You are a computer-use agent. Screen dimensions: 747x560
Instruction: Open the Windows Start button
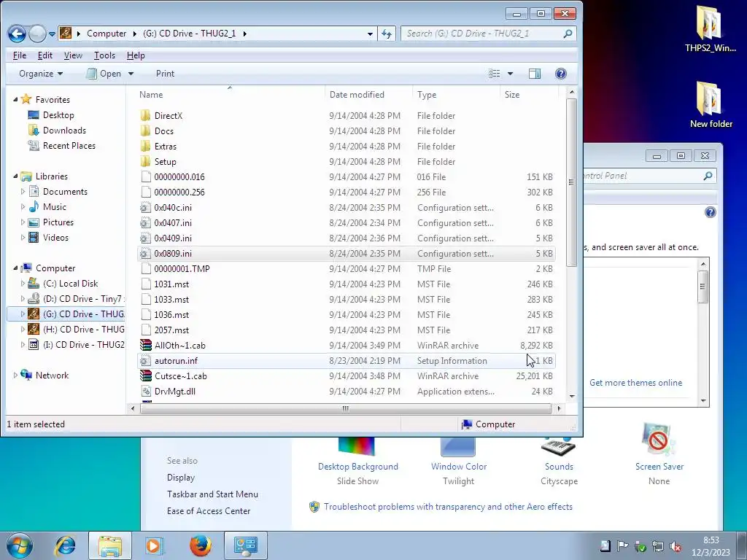(x=19, y=545)
